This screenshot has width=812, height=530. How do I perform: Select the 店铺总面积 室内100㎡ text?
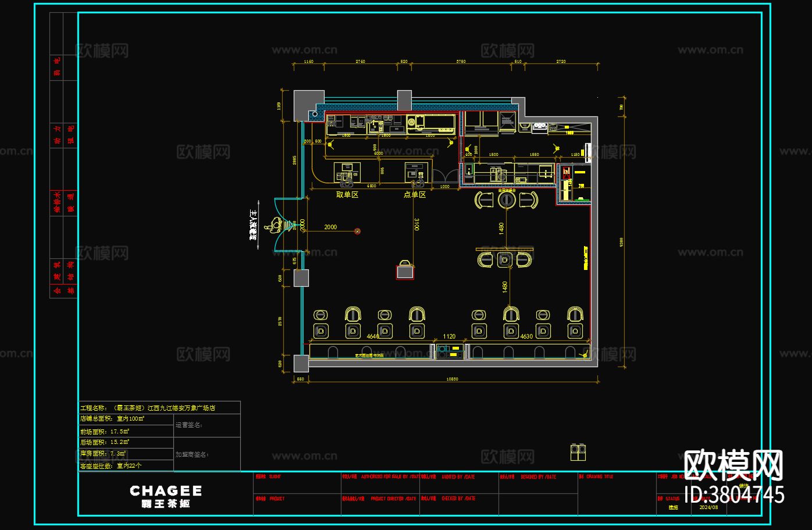[112, 418]
